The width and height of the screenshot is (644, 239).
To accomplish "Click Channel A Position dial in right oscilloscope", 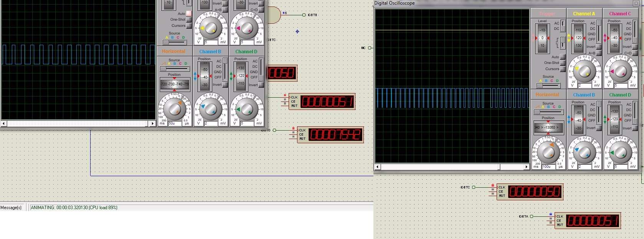I will (578, 38).
